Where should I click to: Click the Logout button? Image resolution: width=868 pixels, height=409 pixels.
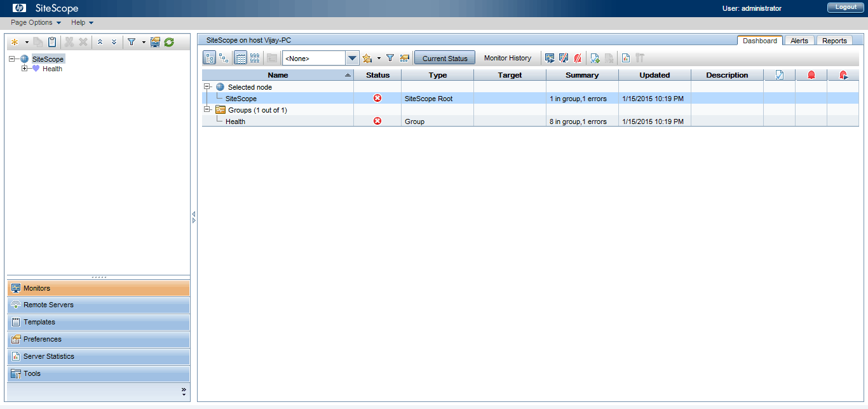tap(846, 8)
